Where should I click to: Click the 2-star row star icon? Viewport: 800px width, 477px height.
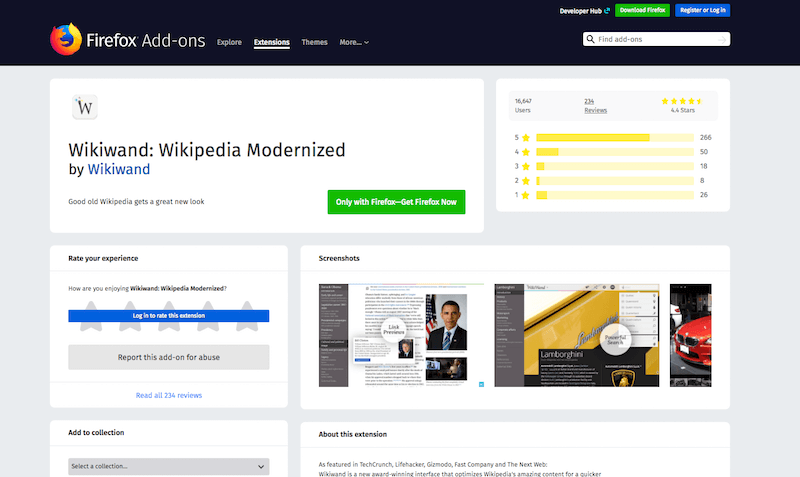526,181
